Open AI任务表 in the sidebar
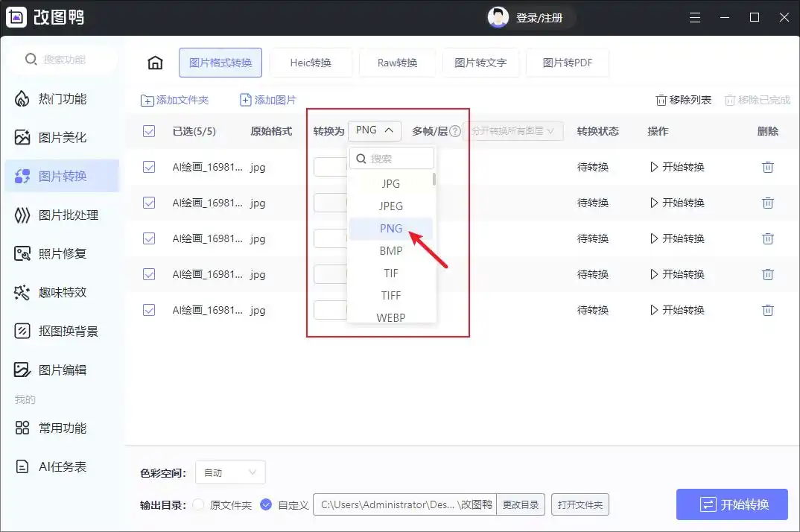Screen dimensions: 800x532 pos(62,467)
